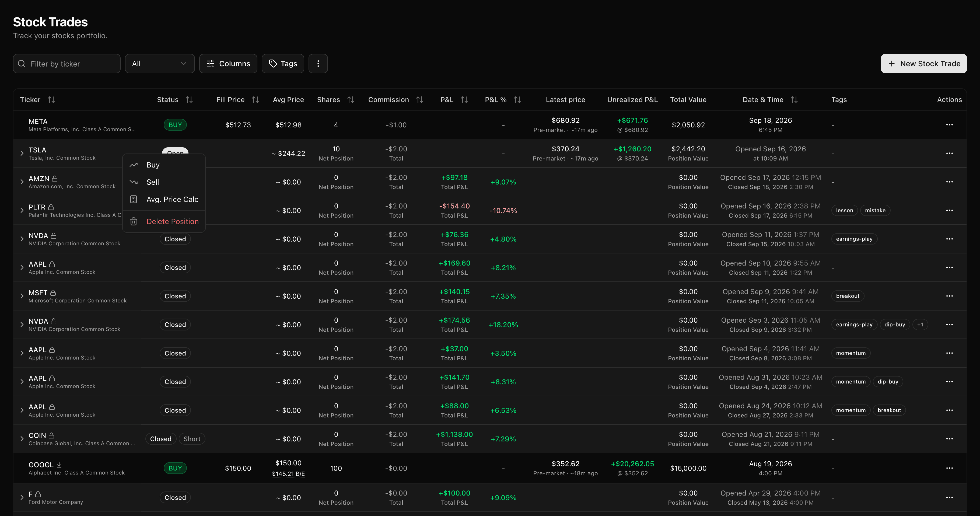The height and width of the screenshot is (516, 980).
Task: Open actions menu for the META trade
Action: click(x=949, y=125)
